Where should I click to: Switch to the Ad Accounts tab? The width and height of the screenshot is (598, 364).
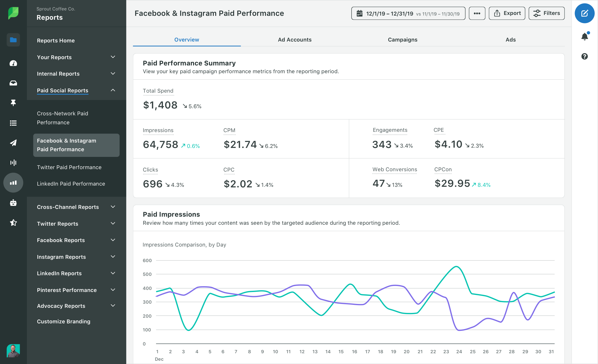coord(295,40)
